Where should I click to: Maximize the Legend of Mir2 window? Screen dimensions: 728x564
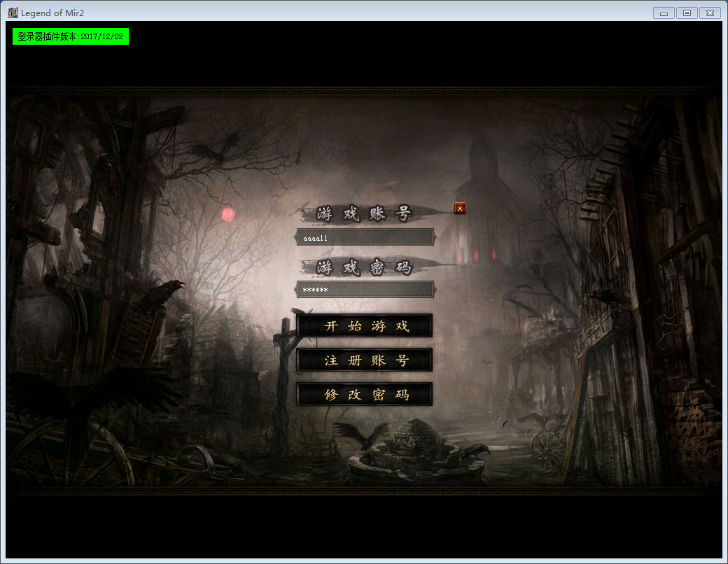(687, 13)
